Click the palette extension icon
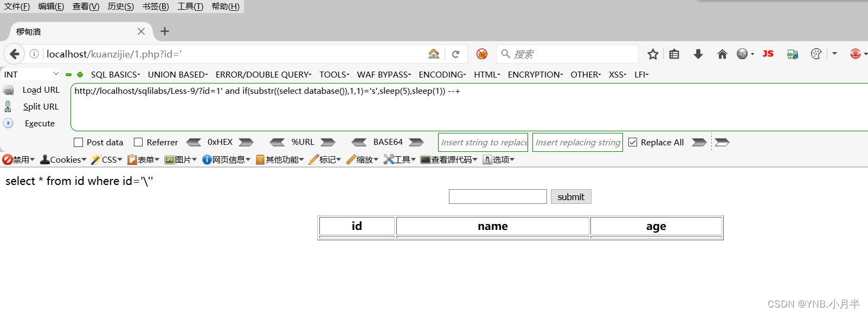This screenshot has height=314, width=868. tap(816, 54)
